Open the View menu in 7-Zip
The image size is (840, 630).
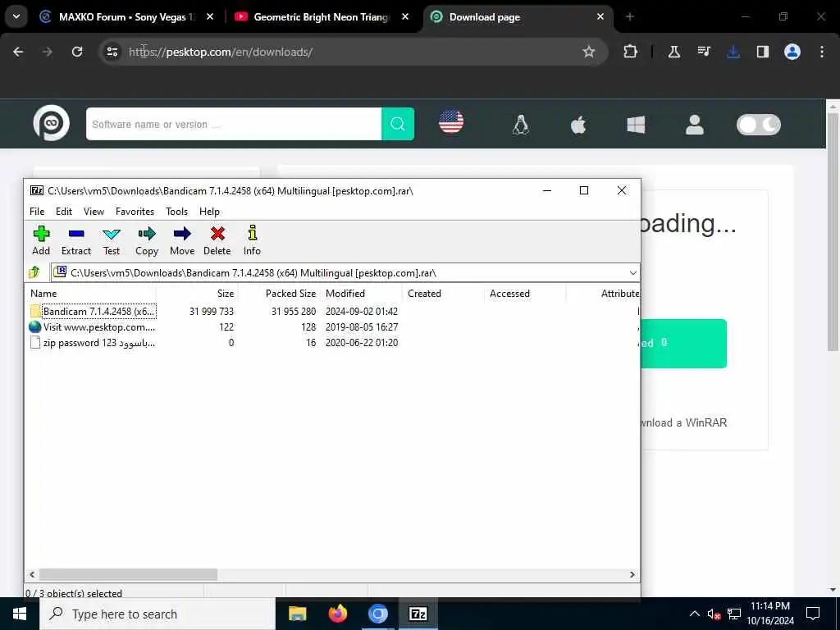[94, 212]
